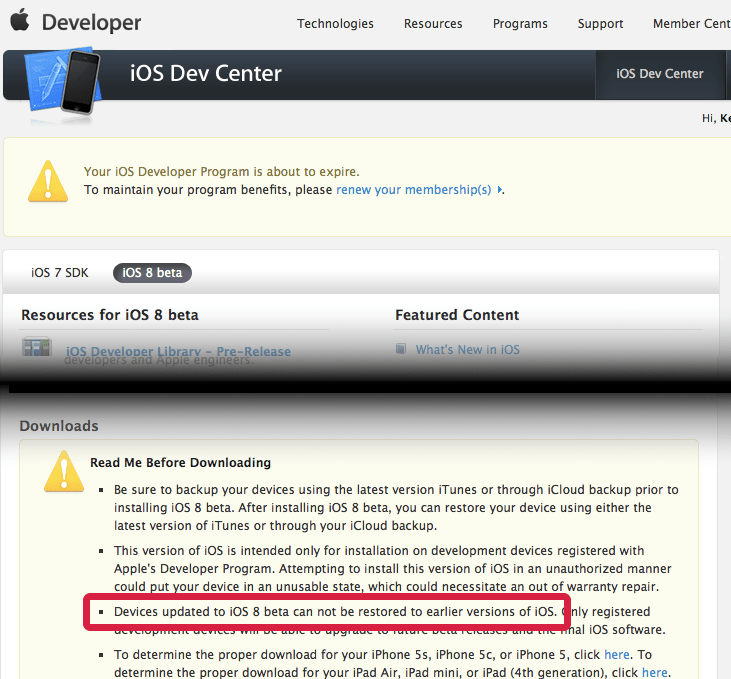
Task: Click the What's New in iOS document icon
Action: [x=401, y=349]
